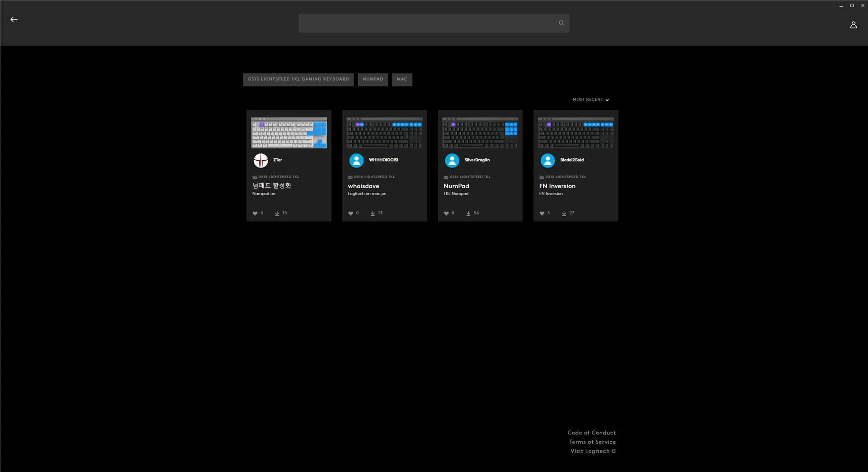Click the 'TKL Numpad' description

(456, 194)
